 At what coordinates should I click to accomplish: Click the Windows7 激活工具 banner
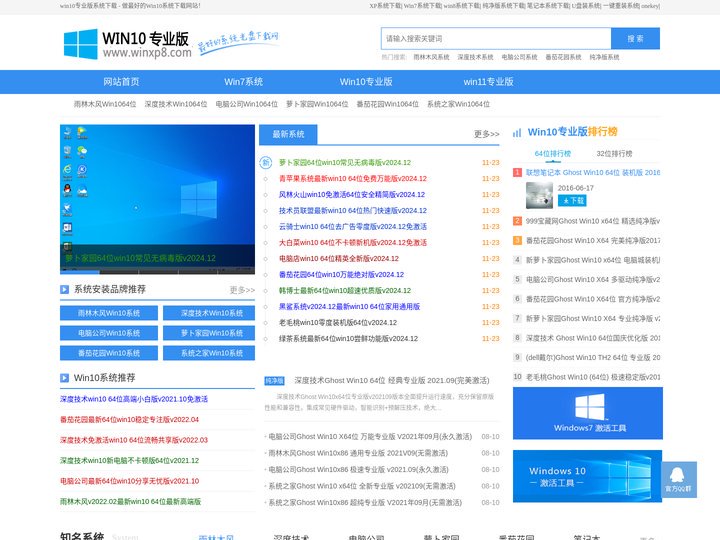click(588, 413)
